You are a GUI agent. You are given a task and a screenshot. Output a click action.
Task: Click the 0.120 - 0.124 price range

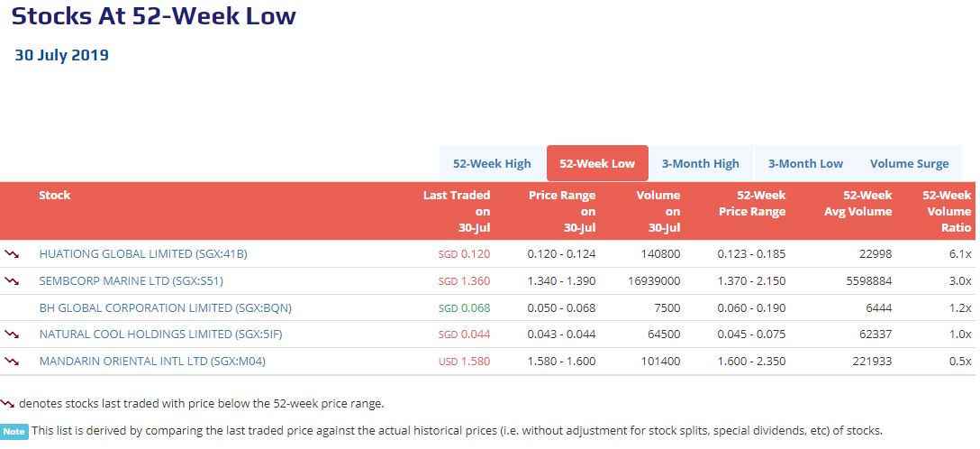point(561,254)
